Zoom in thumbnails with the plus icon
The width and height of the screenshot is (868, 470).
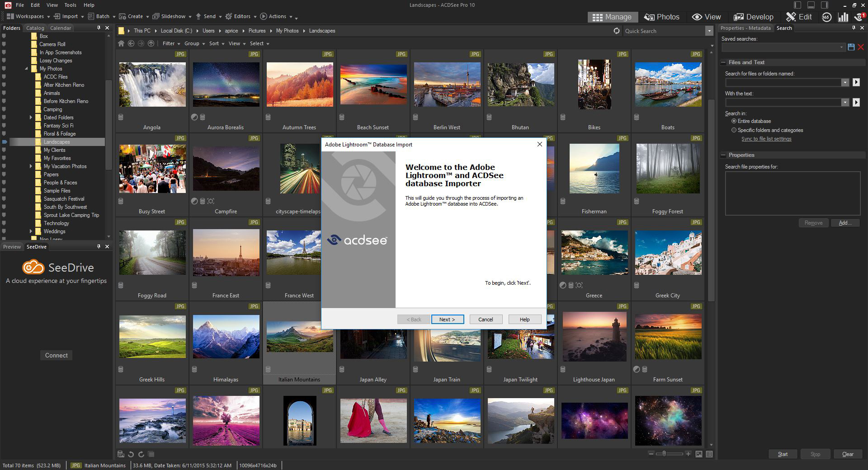(x=688, y=454)
